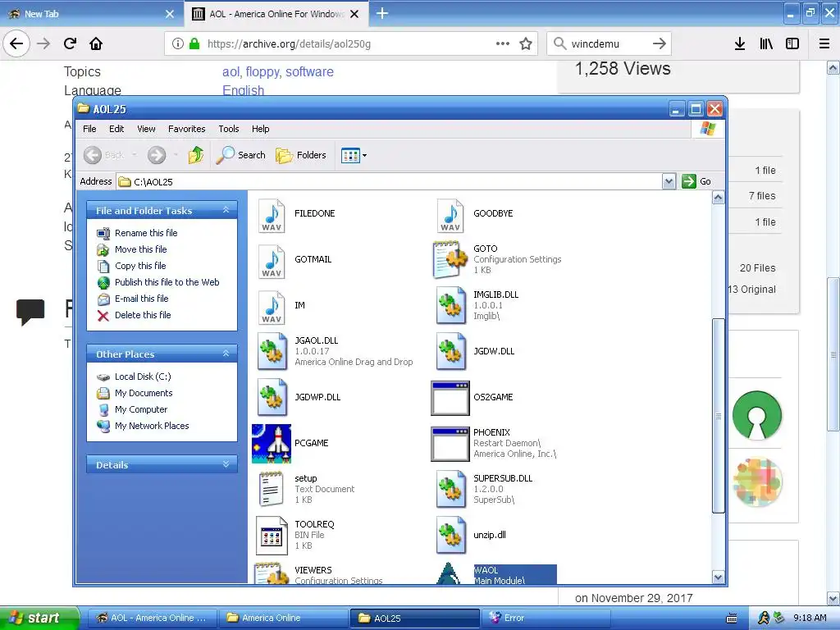The width and height of the screenshot is (840, 630).
Task: Toggle the Folders pane button
Action: (301, 155)
